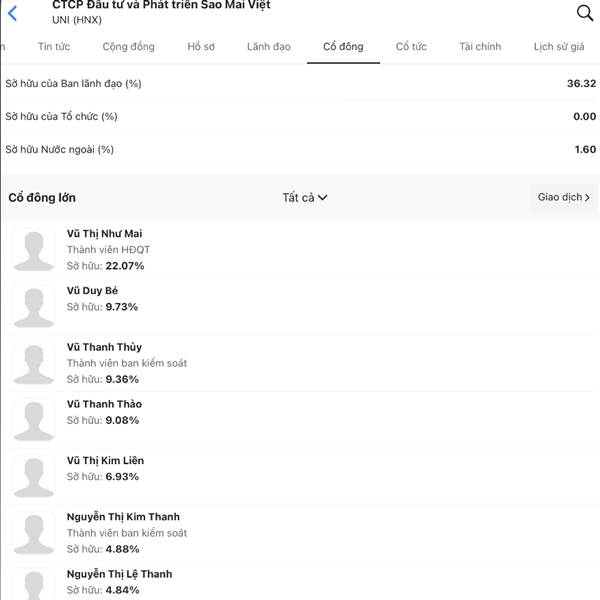
Task: Open the Lịch sử giá tab
Action: (559, 47)
